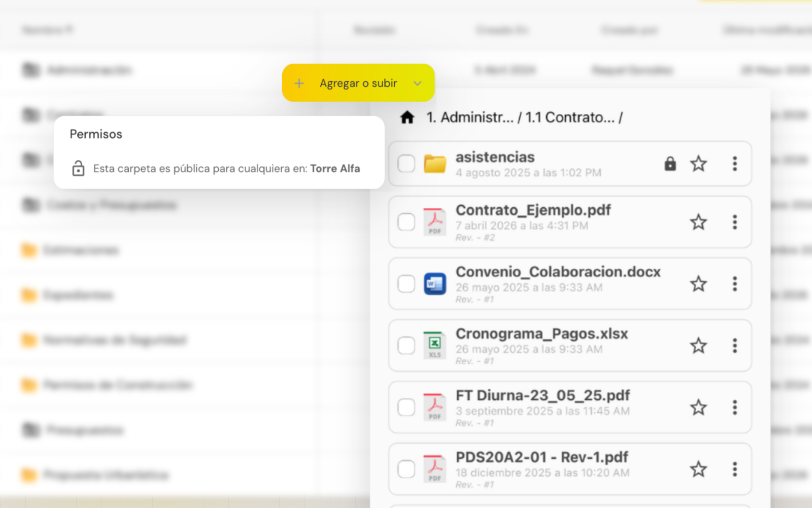Open more options for Cronograma_Pagos.xlsx
The image size is (812, 508).
734,345
